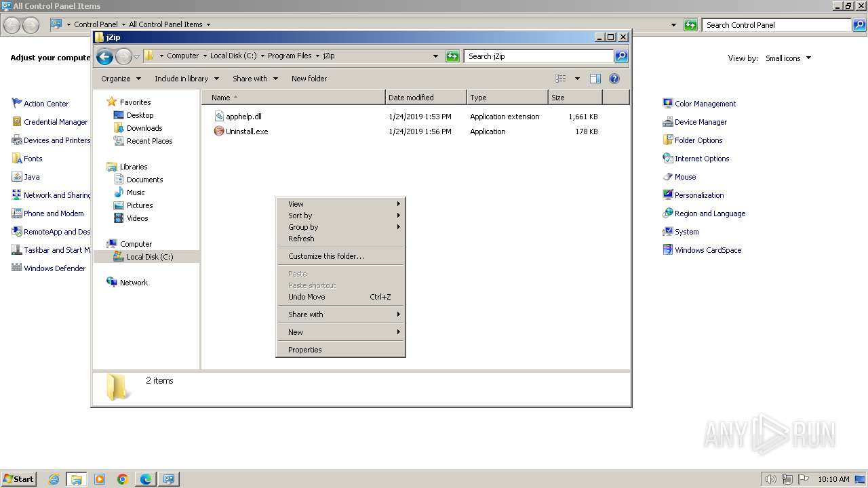Open the Include in library dropdown
The width and height of the screenshot is (868, 488).
coord(186,79)
